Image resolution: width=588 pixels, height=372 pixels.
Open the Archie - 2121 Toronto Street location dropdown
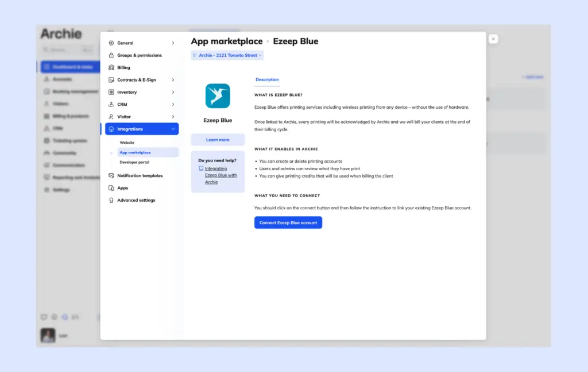(x=227, y=55)
